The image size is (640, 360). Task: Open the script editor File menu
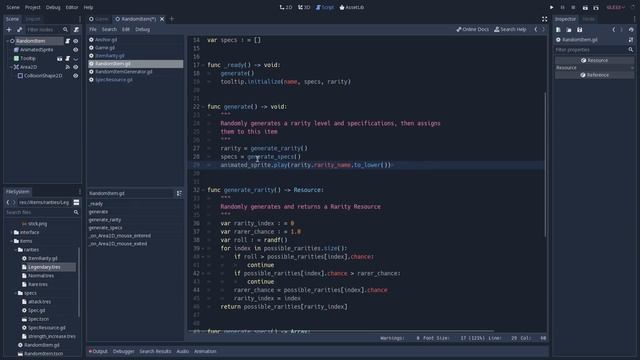pos(93,29)
